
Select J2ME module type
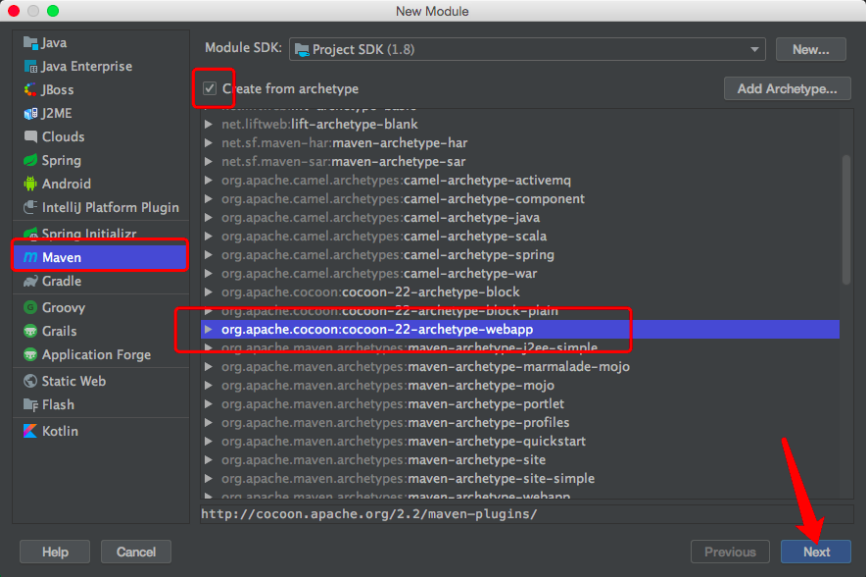pos(101,113)
